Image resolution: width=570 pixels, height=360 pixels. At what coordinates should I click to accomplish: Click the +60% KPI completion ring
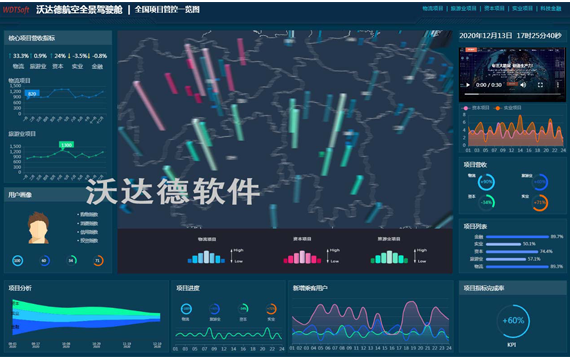513,321
